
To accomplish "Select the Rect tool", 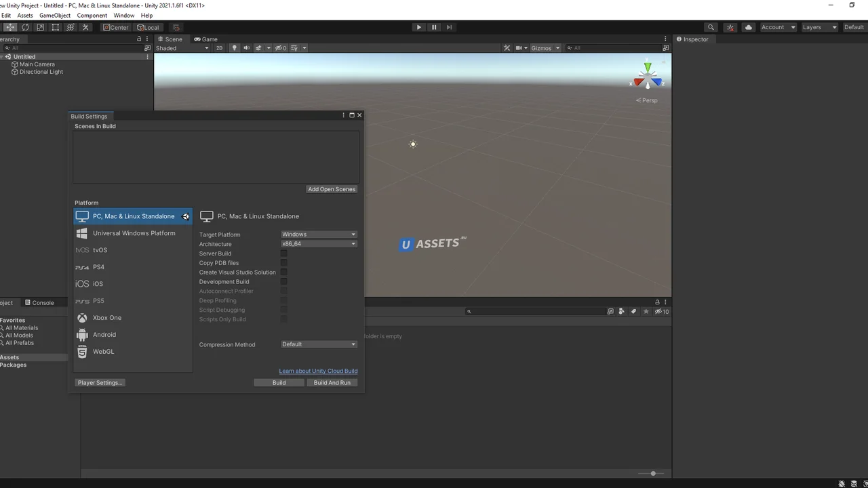I will (55, 27).
